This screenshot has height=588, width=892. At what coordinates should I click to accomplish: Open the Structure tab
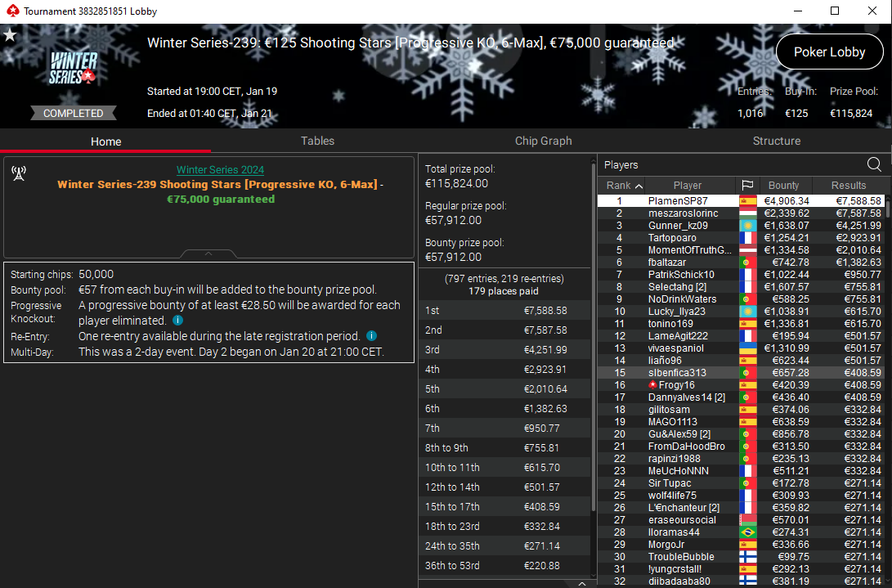(x=777, y=141)
